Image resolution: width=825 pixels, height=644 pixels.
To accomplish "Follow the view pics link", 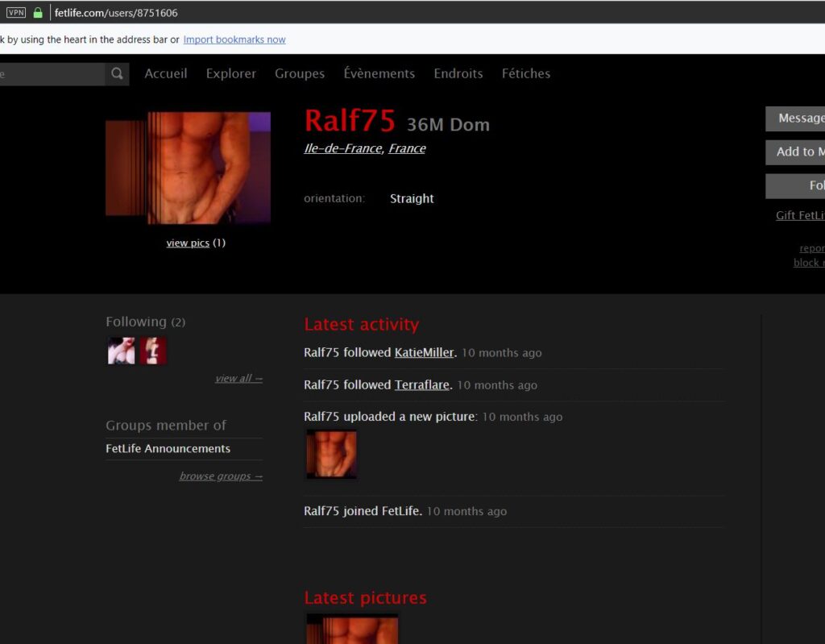I will point(188,243).
